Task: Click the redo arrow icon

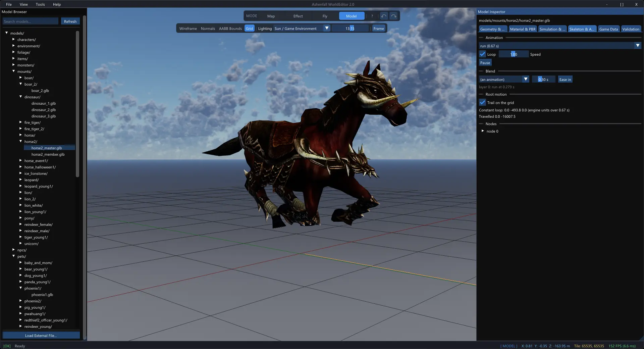Action: pos(394,16)
